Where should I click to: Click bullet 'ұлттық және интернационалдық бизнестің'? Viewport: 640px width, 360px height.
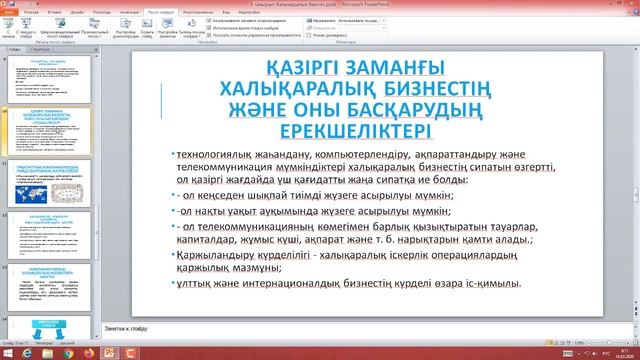[349, 283]
